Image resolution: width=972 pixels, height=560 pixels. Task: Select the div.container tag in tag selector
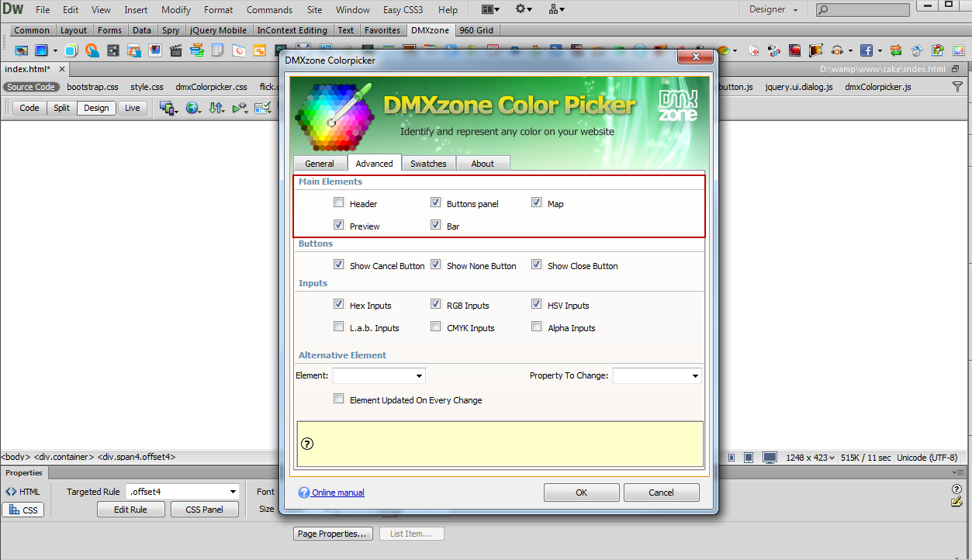[64, 457]
